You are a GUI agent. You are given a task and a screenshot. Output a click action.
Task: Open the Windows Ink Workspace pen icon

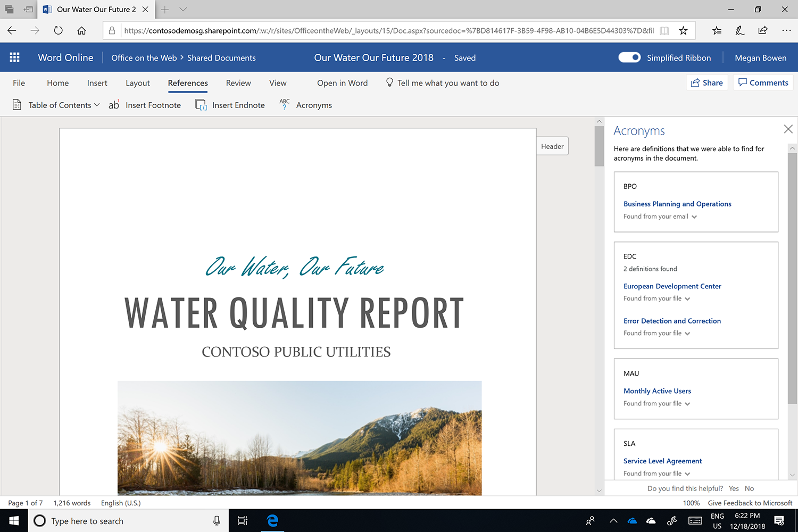coord(739,30)
